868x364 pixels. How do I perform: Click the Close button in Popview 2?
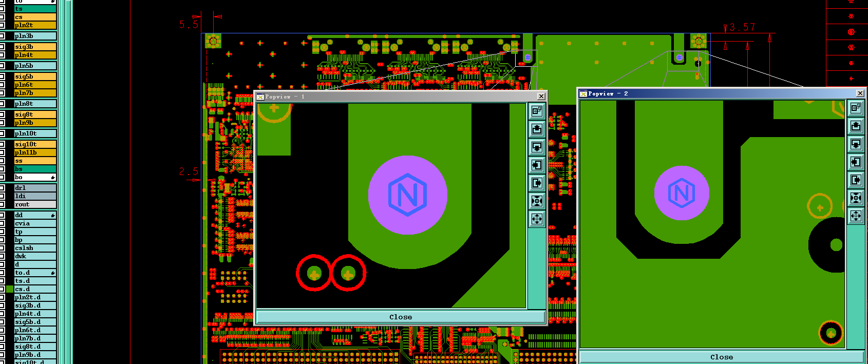(722, 357)
